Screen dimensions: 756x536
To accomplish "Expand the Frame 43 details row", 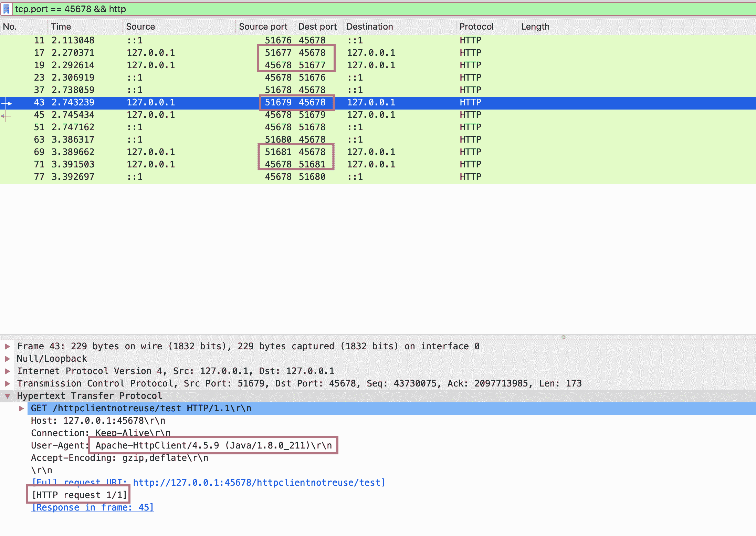I will [x=8, y=346].
